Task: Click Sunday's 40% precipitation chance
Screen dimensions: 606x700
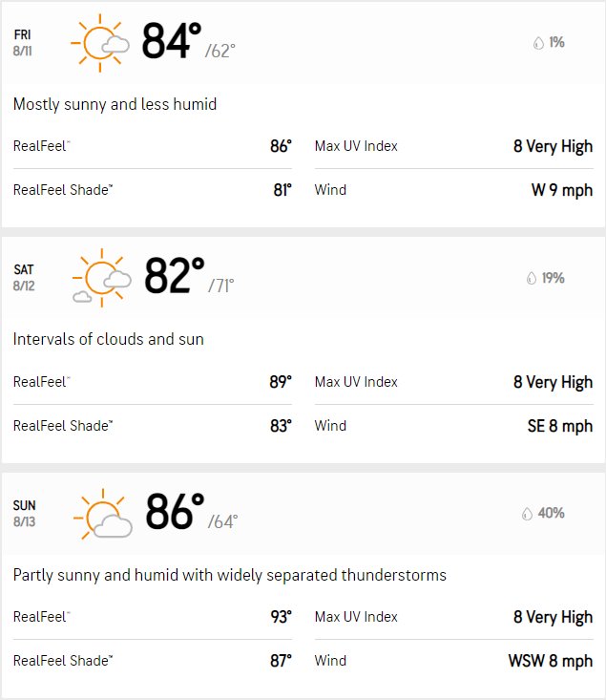Action: [x=551, y=513]
